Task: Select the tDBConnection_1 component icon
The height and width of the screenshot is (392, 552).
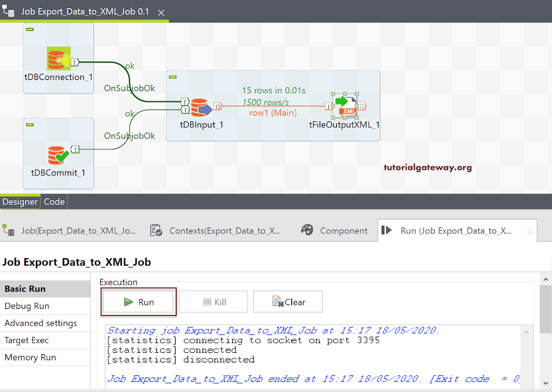Action: click(x=58, y=58)
